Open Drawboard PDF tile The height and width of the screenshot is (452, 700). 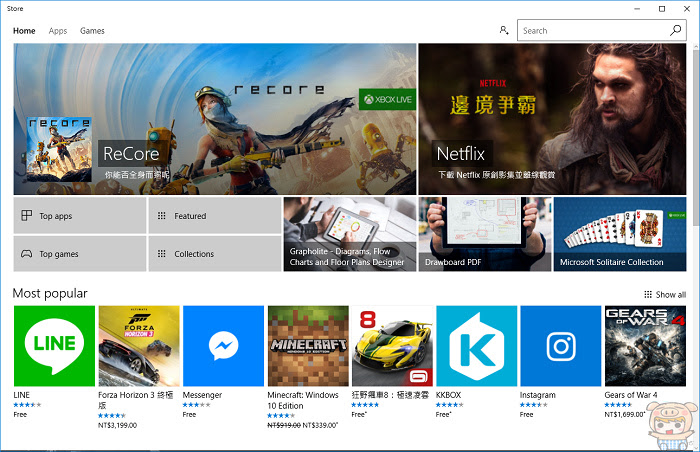click(x=485, y=234)
